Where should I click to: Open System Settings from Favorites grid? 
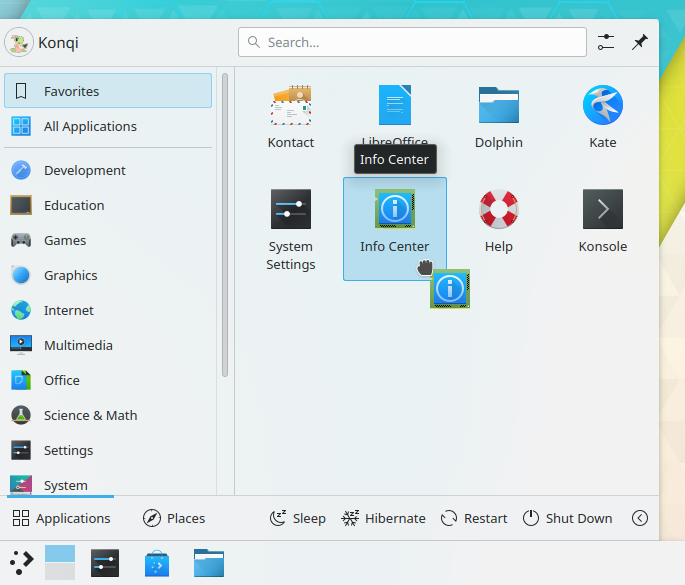[291, 209]
